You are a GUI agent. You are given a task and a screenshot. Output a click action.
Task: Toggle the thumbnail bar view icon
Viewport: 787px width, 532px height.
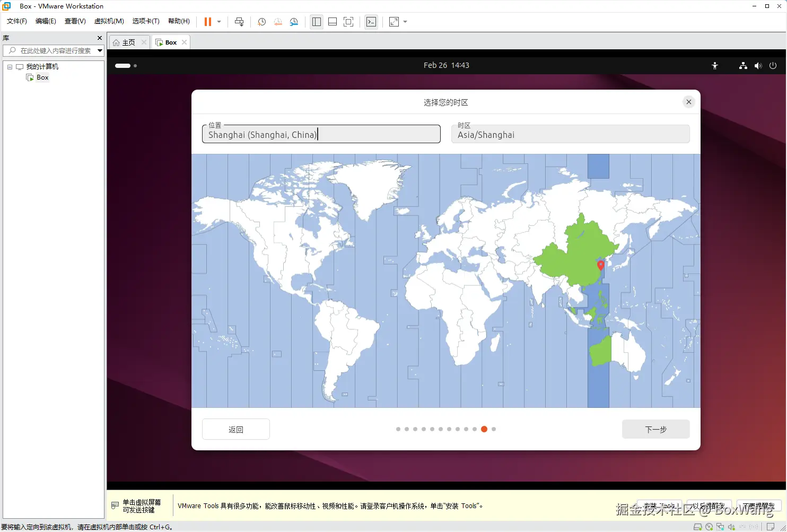(333, 22)
